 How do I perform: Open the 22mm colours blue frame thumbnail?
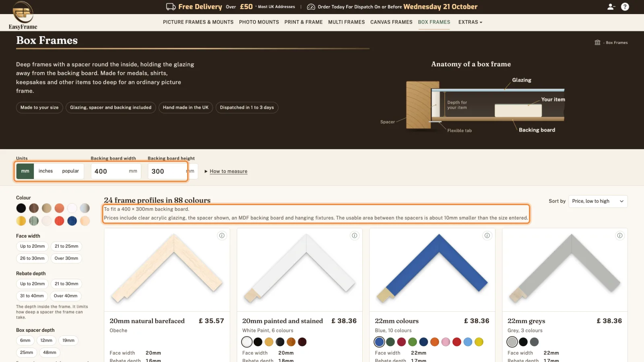[432, 270]
